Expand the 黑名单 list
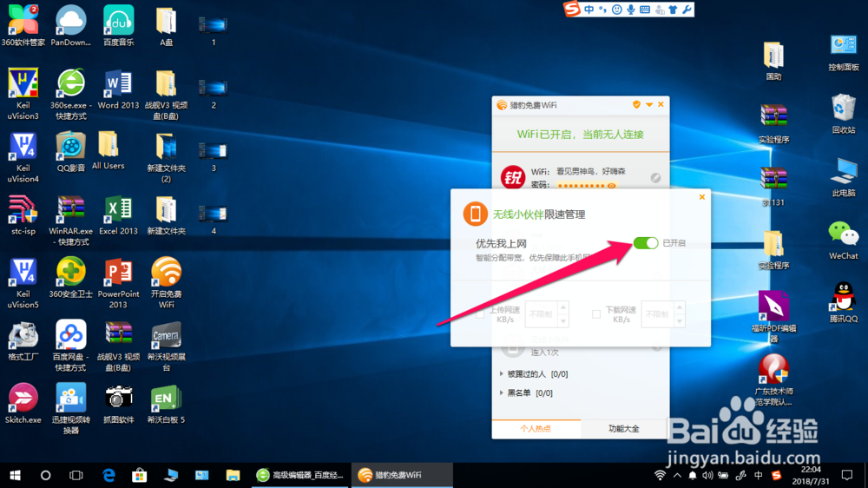 pyautogui.click(x=502, y=392)
